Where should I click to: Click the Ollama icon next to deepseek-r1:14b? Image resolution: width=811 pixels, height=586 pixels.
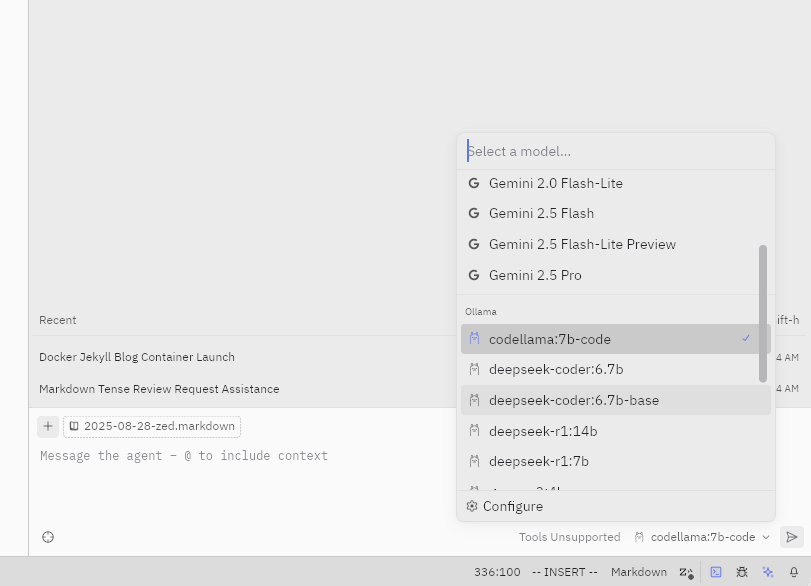pyautogui.click(x=474, y=430)
